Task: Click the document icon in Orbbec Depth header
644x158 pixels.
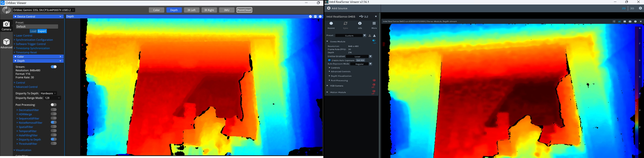Action: coord(315,17)
